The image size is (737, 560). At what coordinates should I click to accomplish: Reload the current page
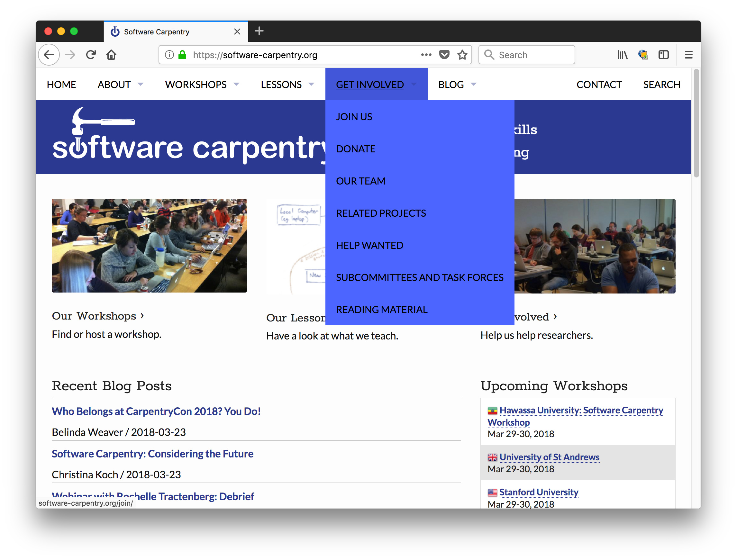pos(91,55)
